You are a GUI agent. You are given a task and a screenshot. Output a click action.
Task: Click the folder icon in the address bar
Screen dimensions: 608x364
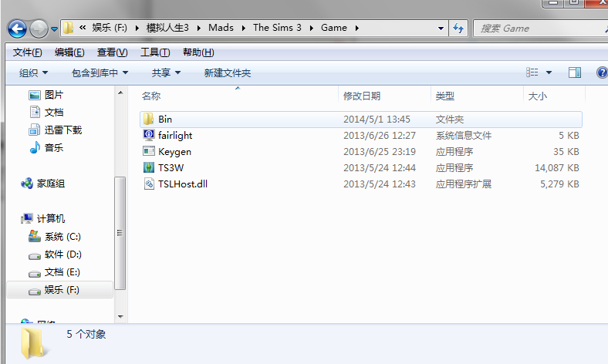(68, 28)
